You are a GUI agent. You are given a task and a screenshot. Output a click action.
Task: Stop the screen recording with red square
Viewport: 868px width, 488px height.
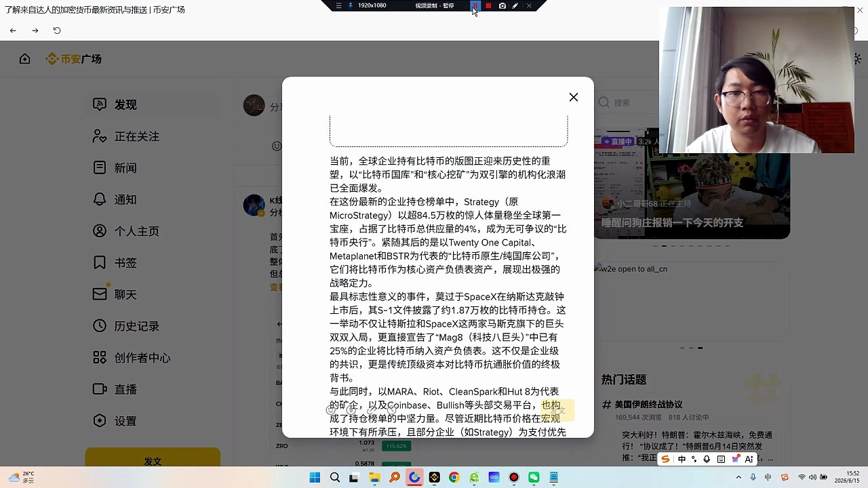[488, 5]
